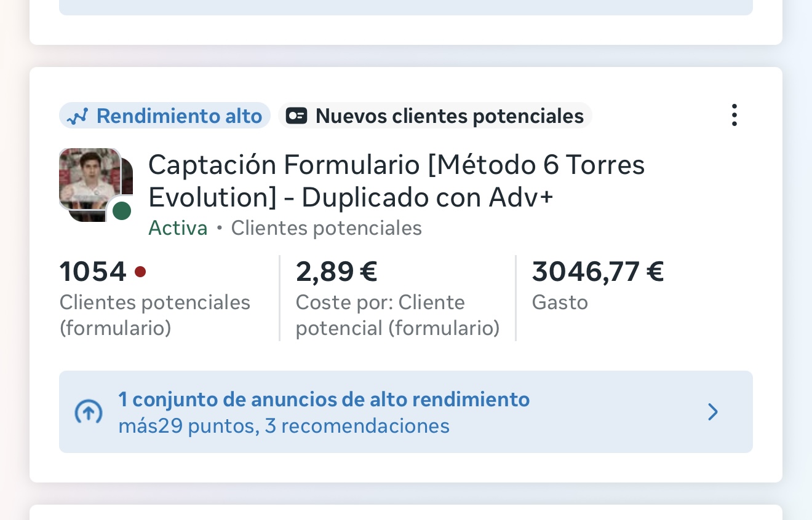The image size is (812, 520).
Task: Click the 1054 leads metric value
Action: 93,271
